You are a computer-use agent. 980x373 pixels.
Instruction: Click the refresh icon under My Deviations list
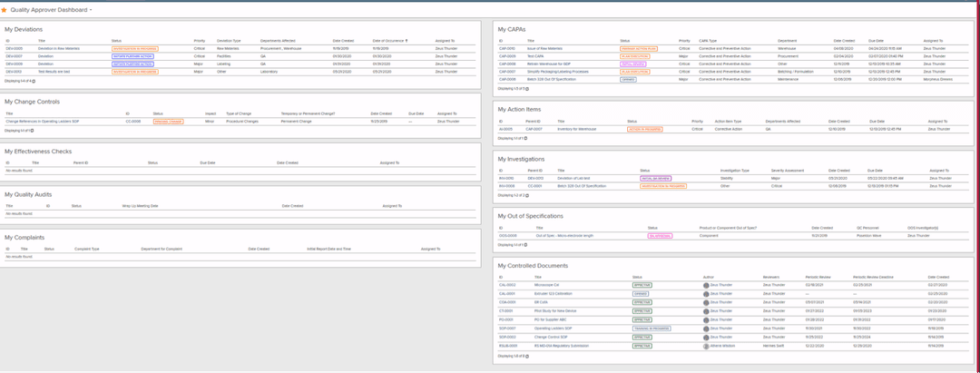[x=34, y=81]
